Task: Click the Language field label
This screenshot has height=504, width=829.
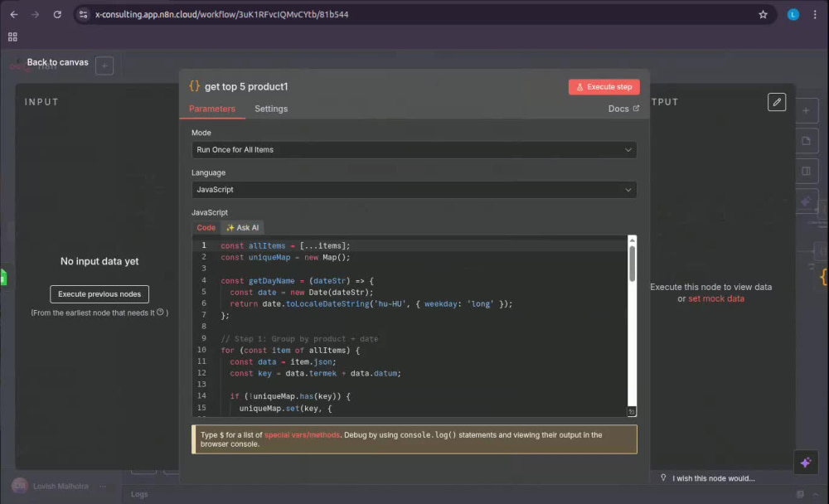Action: point(208,173)
